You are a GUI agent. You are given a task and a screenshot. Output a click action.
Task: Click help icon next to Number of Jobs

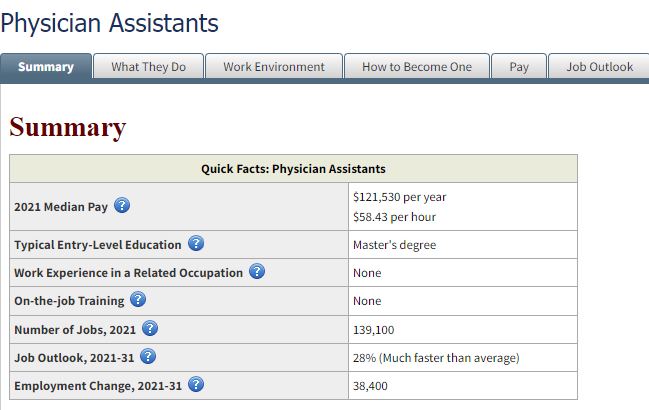[150, 328]
